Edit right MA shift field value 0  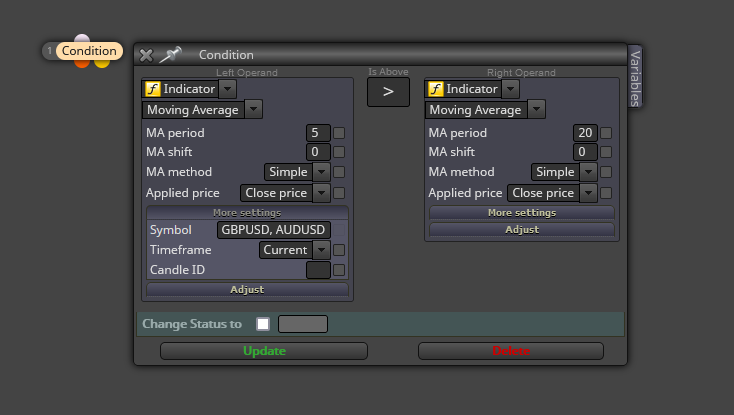[585, 152]
